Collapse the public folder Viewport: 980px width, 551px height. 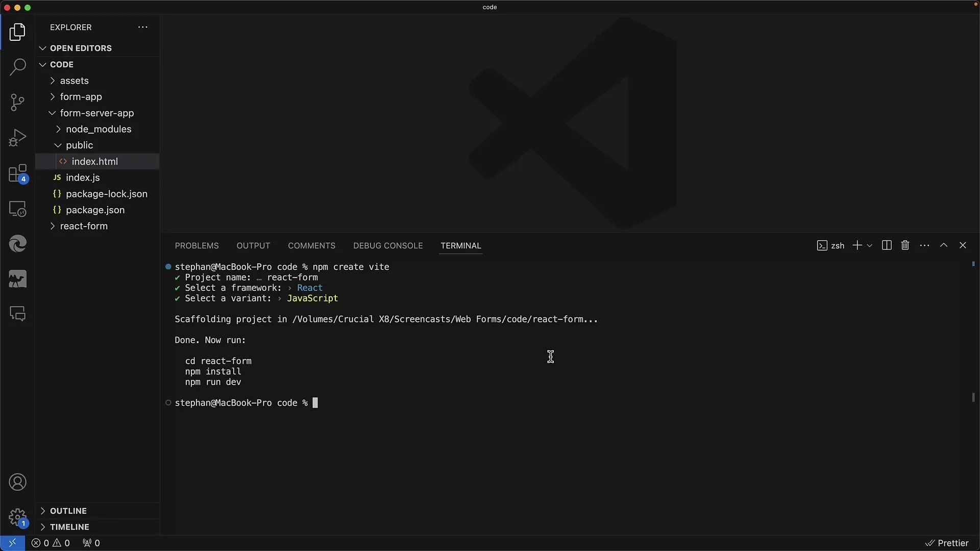(58, 145)
